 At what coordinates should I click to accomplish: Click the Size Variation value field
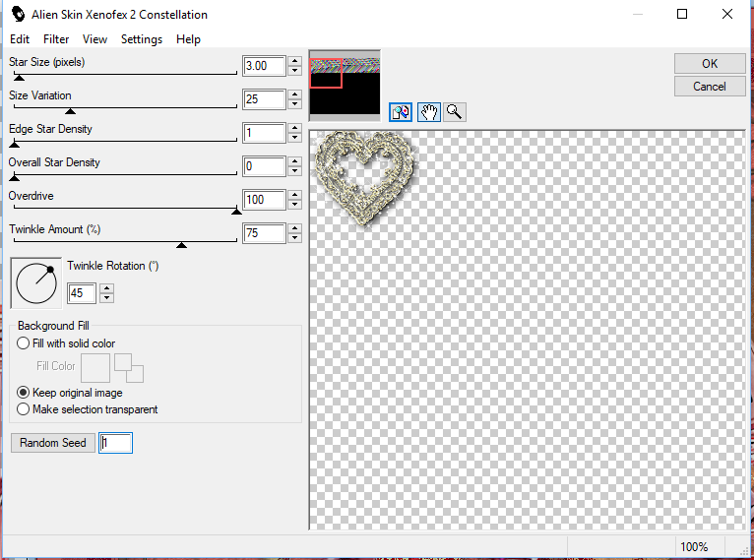tap(264, 99)
